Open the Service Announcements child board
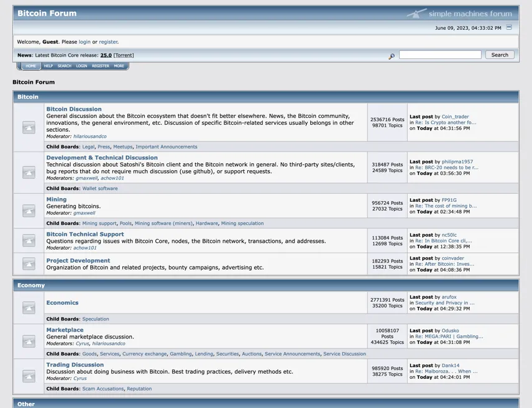Screen dimensions: 532x408 [x=293, y=354]
